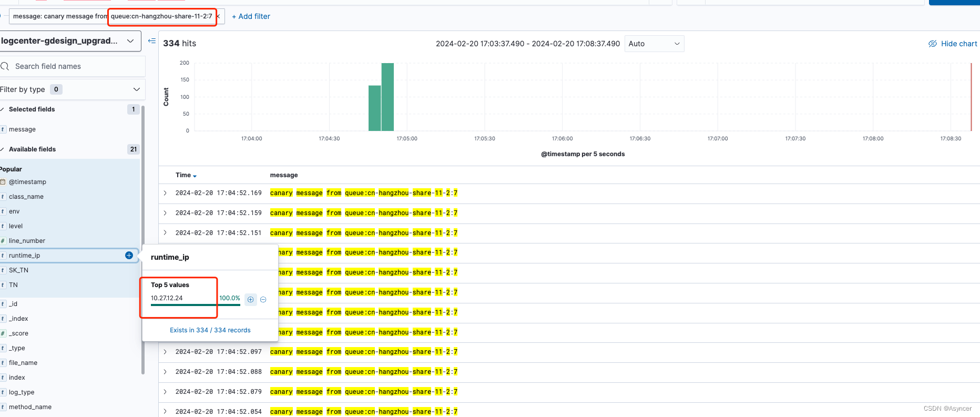Viewport: 980px width, 417px height.
Task: Click the runtime_ip popover title
Action: point(170,257)
